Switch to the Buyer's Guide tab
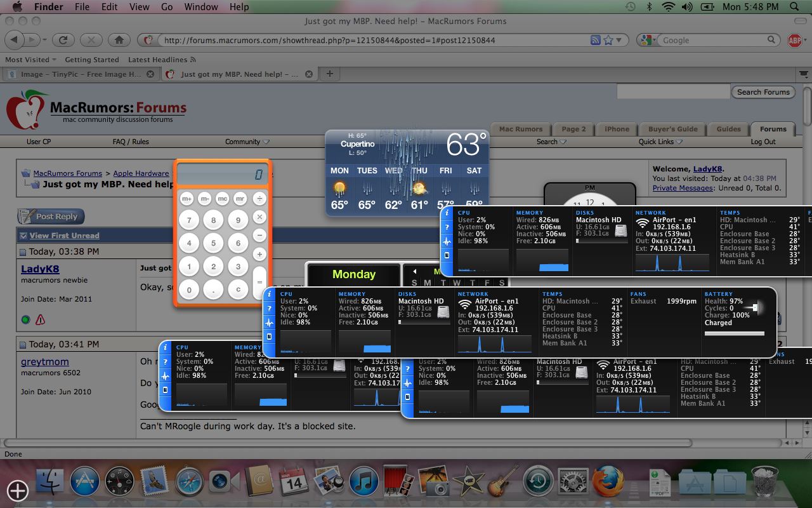The height and width of the screenshot is (508, 812). pyautogui.click(x=673, y=128)
